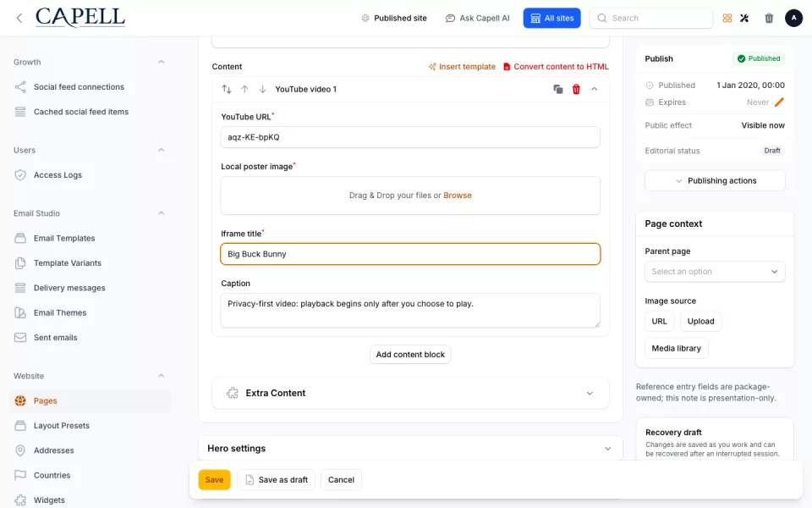The width and height of the screenshot is (812, 508).
Task: Collapse the YouTube video 1 block
Action: (594, 89)
